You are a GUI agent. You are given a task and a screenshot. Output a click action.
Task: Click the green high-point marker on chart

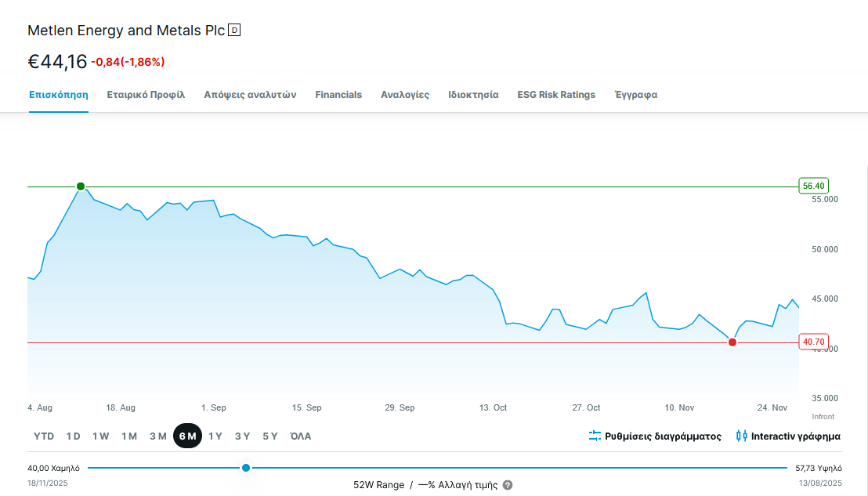point(81,186)
